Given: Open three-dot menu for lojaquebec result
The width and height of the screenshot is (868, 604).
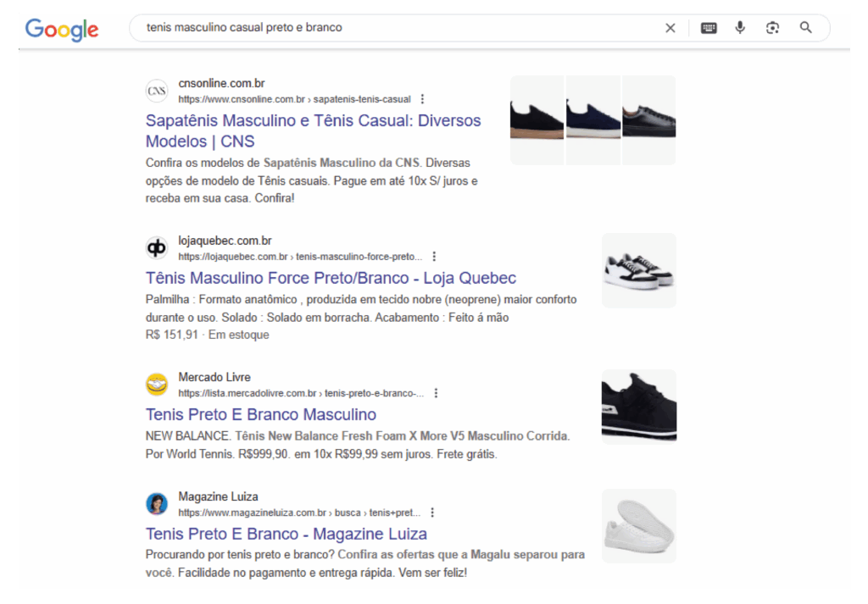Looking at the screenshot, I should click(x=434, y=257).
